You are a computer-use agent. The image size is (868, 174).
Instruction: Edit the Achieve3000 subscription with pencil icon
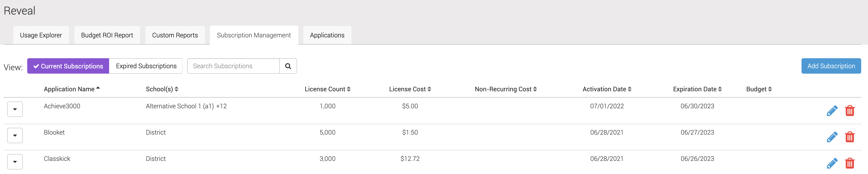pos(832,111)
